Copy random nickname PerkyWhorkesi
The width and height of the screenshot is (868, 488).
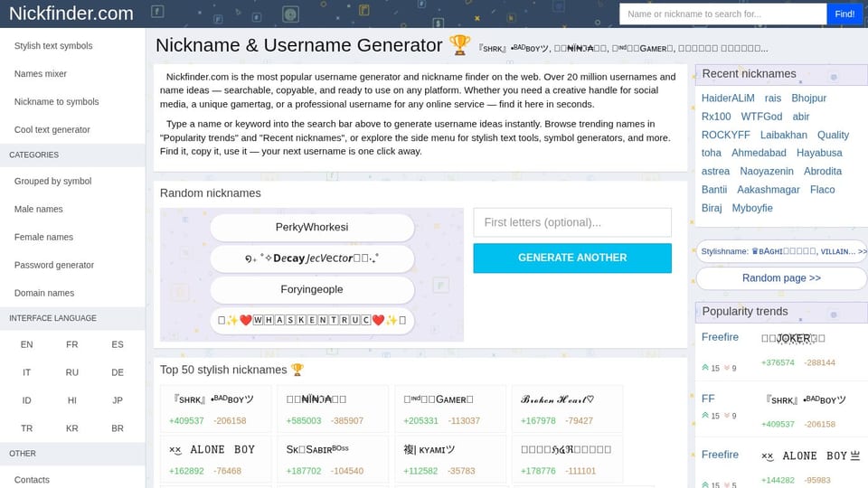point(312,228)
